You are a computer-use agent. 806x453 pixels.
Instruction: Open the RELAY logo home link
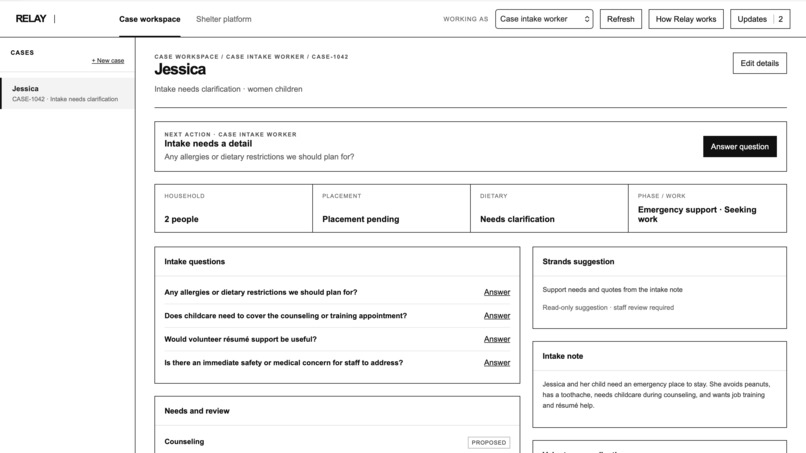tap(31, 19)
